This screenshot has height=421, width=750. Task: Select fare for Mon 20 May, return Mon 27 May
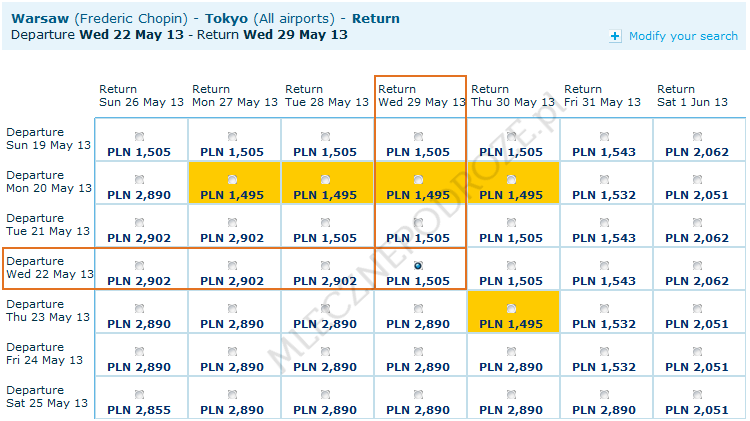tap(232, 179)
